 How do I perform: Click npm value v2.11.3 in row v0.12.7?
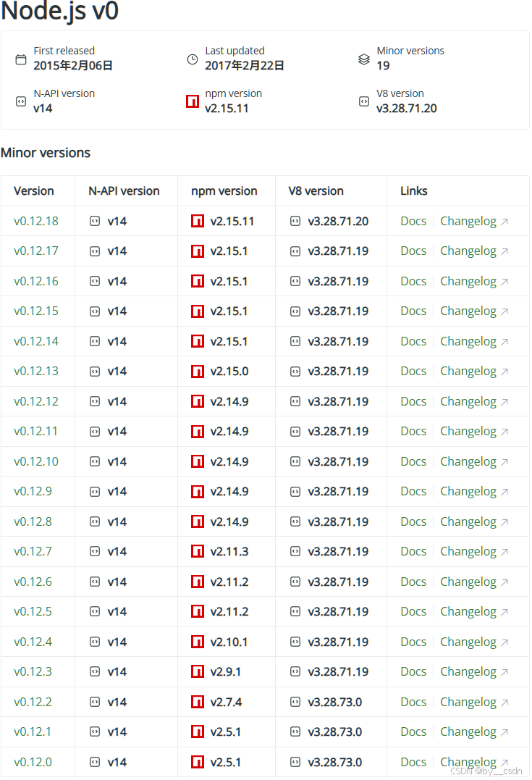click(229, 552)
